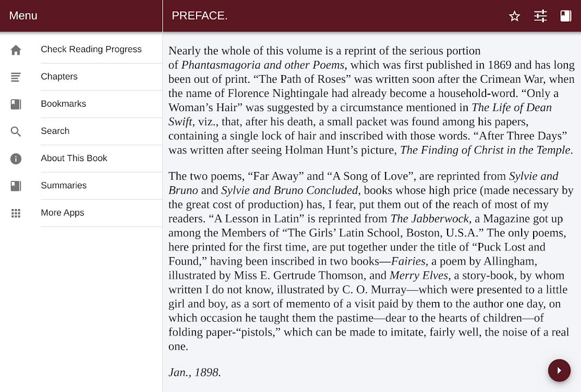Click the PREFACE. chapter title

tap(200, 16)
